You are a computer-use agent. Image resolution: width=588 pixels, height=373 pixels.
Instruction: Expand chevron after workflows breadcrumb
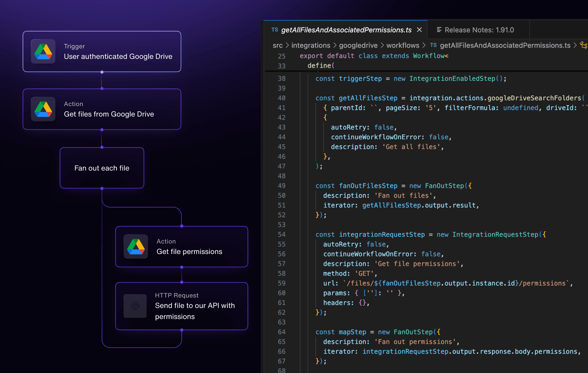coord(424,45)
